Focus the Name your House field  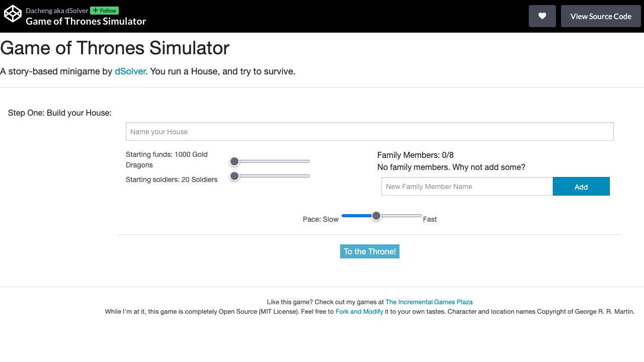370,132
